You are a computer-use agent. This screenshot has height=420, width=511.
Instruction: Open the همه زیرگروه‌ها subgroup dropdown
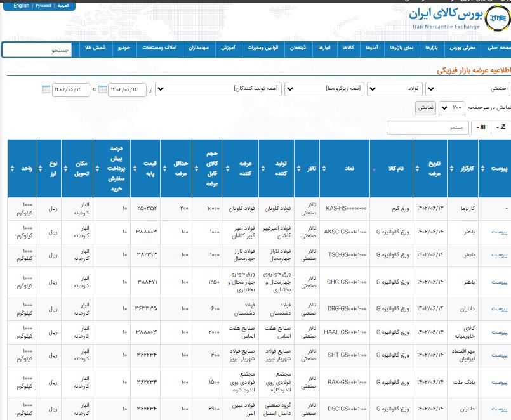(324, 89)
